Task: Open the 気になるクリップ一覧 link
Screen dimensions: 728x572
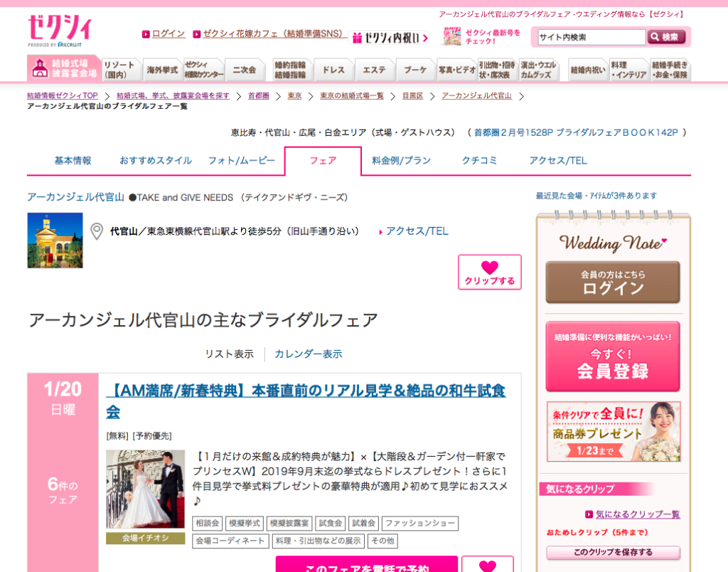Action: [x=638, y=514]
